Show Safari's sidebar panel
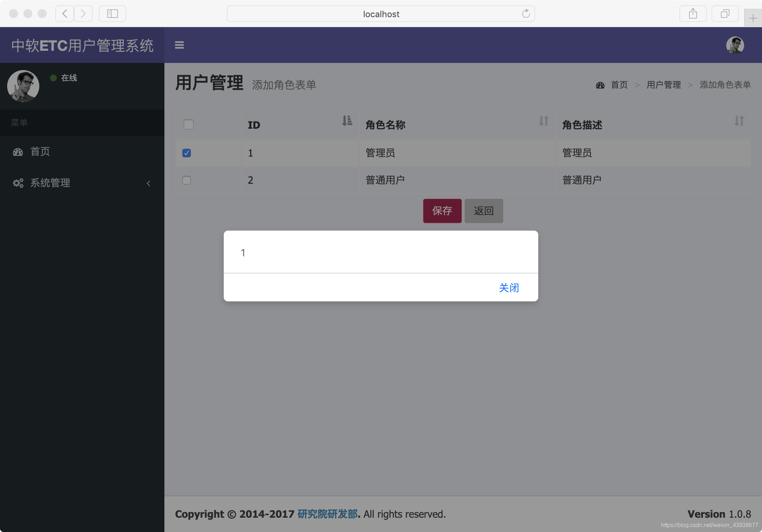Viewport: 762px width, 532px height. (x=113, y=14)
